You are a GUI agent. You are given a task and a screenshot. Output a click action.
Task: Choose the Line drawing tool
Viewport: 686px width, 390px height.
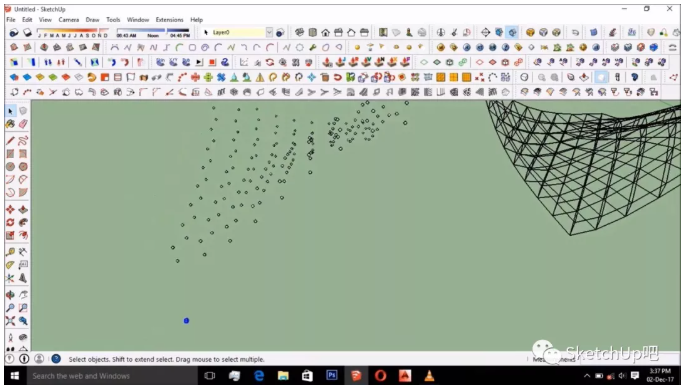pos(10,141)
